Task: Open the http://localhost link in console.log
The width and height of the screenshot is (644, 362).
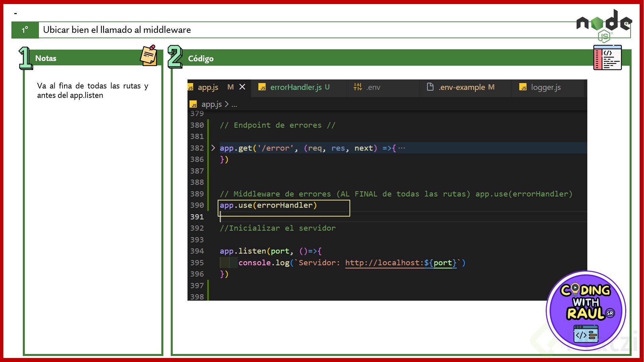Action: 384,263
